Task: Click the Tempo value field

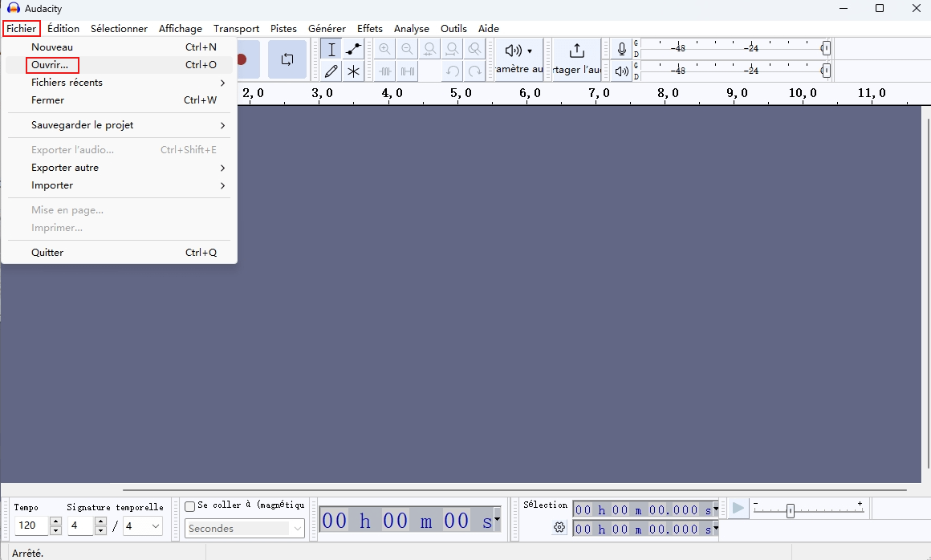Action: click(x=32, y=526)
